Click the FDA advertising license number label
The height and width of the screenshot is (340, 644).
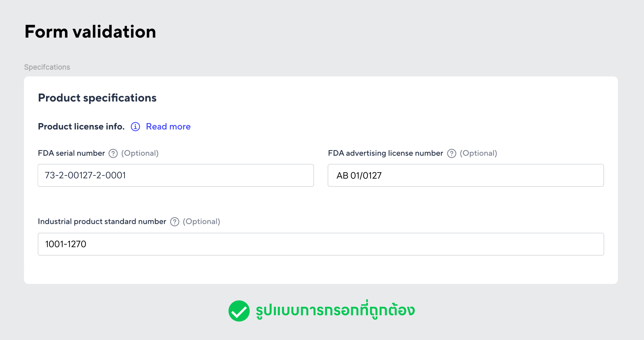click(385, 153)
